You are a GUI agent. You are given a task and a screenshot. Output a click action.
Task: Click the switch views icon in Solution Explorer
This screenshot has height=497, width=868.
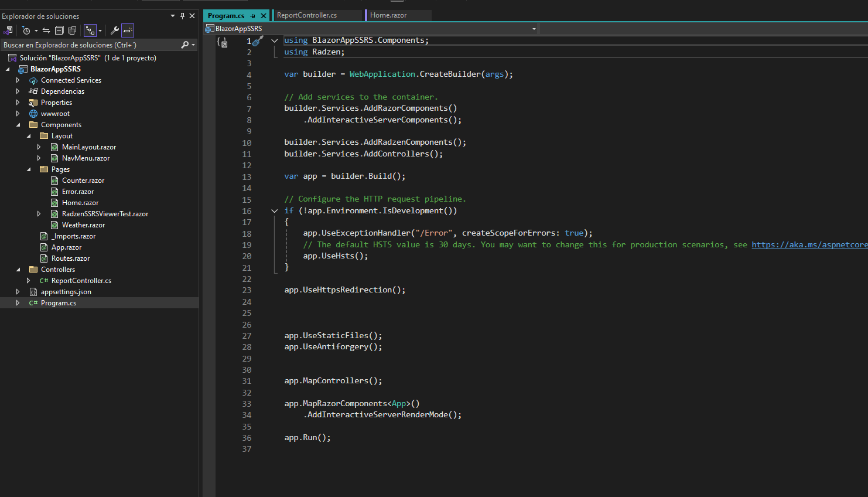[x=8, y=30]
